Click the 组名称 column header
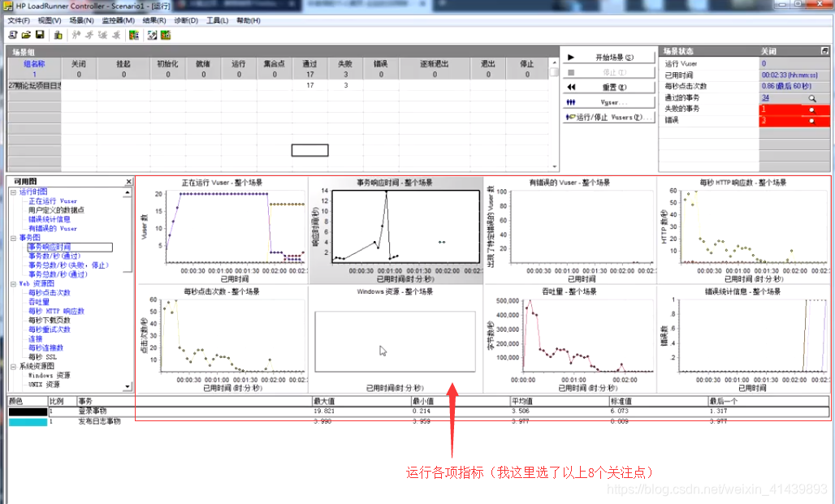 (35, 63)
